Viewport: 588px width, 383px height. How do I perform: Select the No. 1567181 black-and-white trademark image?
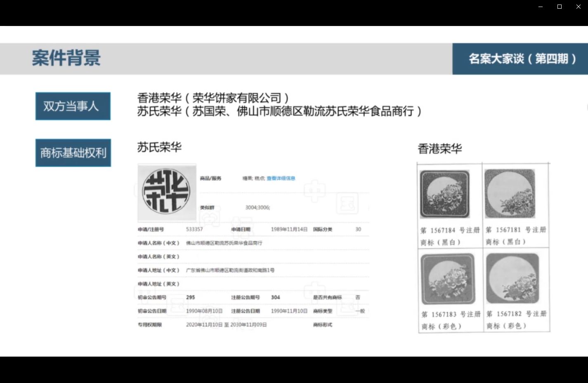tap(510, 193)
